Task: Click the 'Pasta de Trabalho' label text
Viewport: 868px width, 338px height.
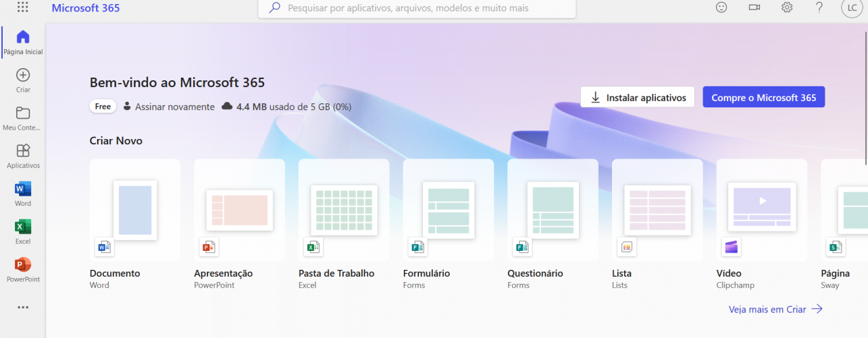Action: coord(336,273)
